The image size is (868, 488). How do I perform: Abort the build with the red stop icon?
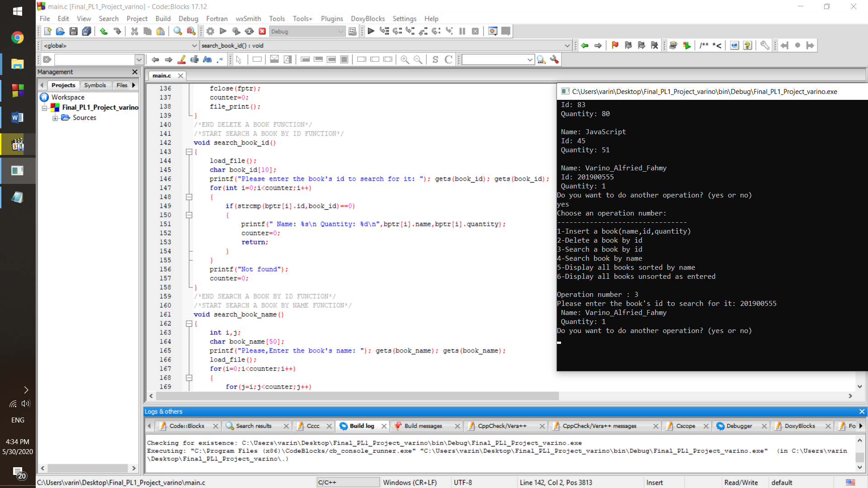(262, 31)
